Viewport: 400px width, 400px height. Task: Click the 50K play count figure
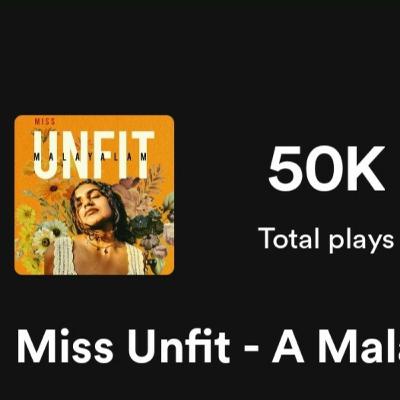[x=327, y=169]
